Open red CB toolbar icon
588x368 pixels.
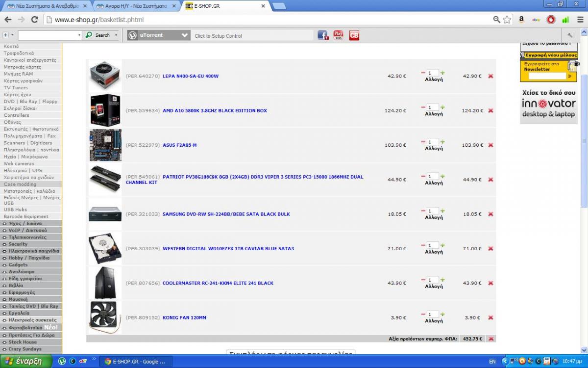(x=354, y=35)
